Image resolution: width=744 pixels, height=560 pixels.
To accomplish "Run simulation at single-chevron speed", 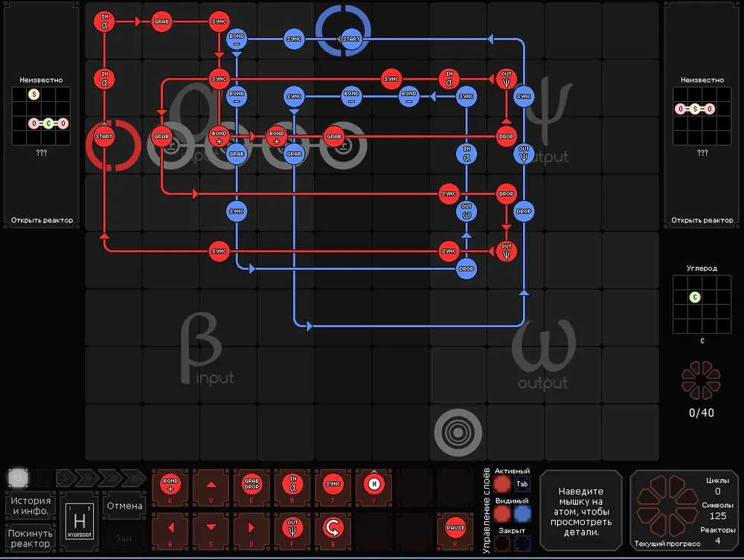I will click(x=65, y=478).
